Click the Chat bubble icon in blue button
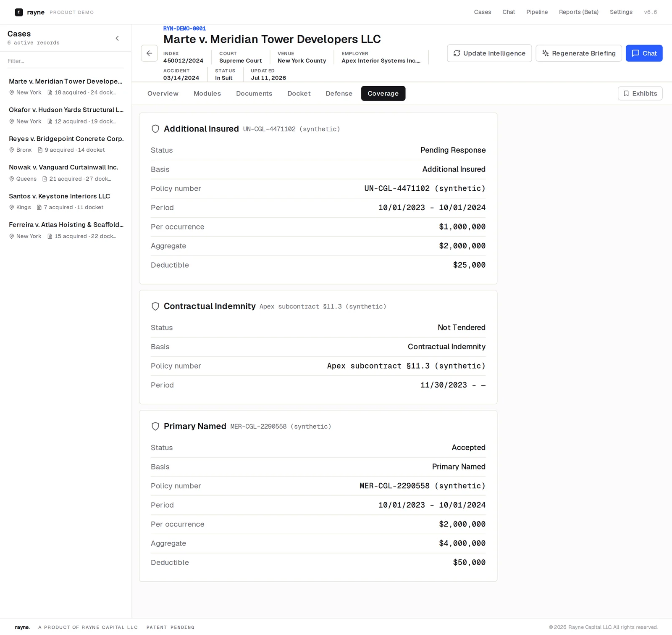The image size is (672, 635). pyautogui.click(x=635, y=53)
